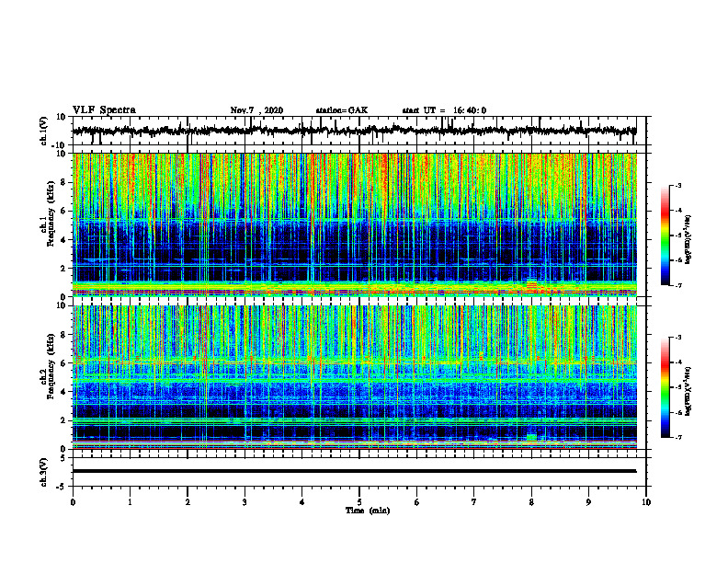728x563 pixels.
Task: Click the "2" kHz tick on ch.2 frequency axis
Action: [x=64, y=420]
